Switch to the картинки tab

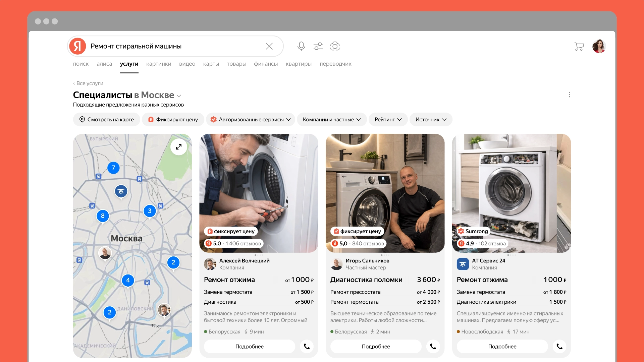(x=159, y=64)
